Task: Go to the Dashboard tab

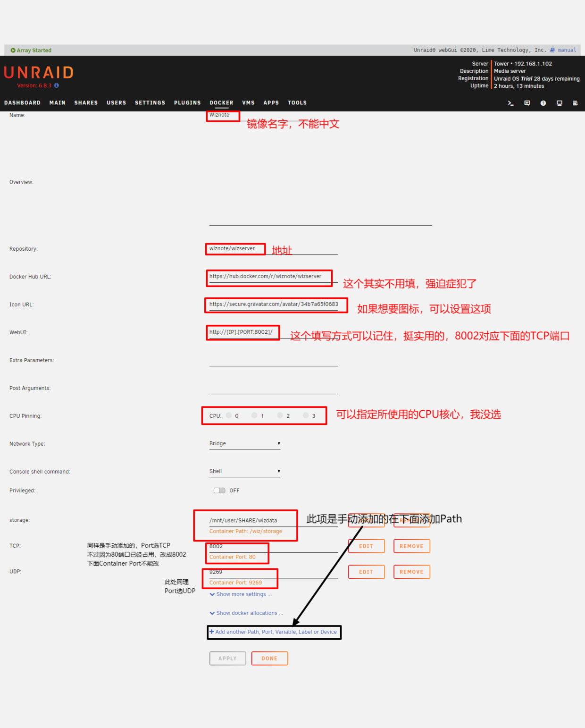Action: coord(22,103)
